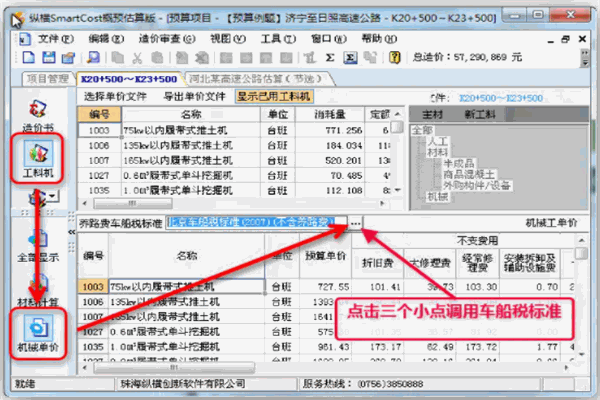Switch to the 新工料 panel tab

(479, 114)
